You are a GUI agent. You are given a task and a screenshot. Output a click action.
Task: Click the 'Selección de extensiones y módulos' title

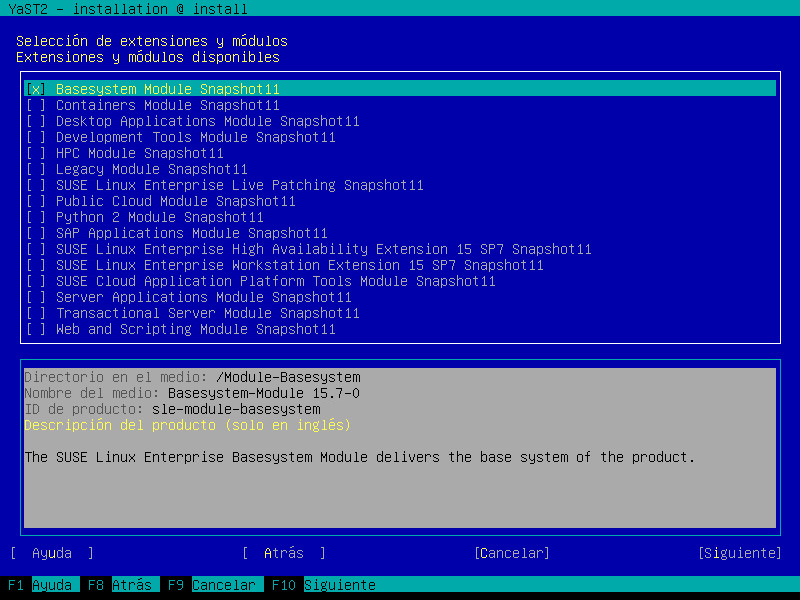tap(152, 41)
